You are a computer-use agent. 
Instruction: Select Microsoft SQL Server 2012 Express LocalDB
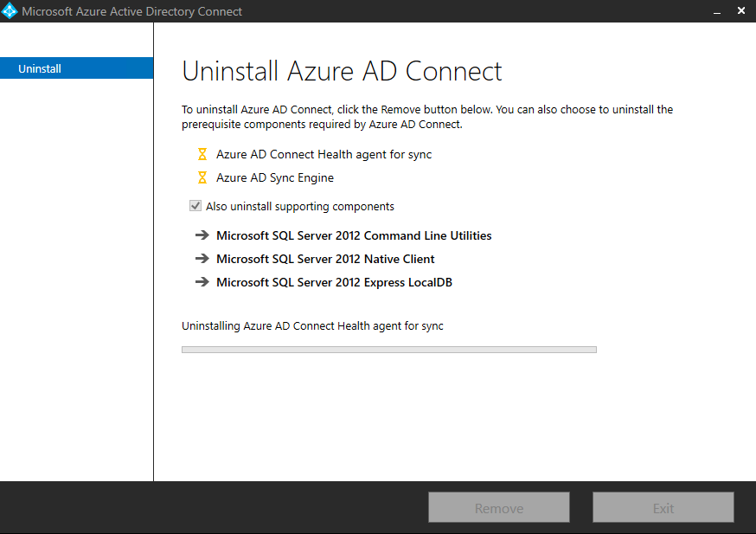334,282
